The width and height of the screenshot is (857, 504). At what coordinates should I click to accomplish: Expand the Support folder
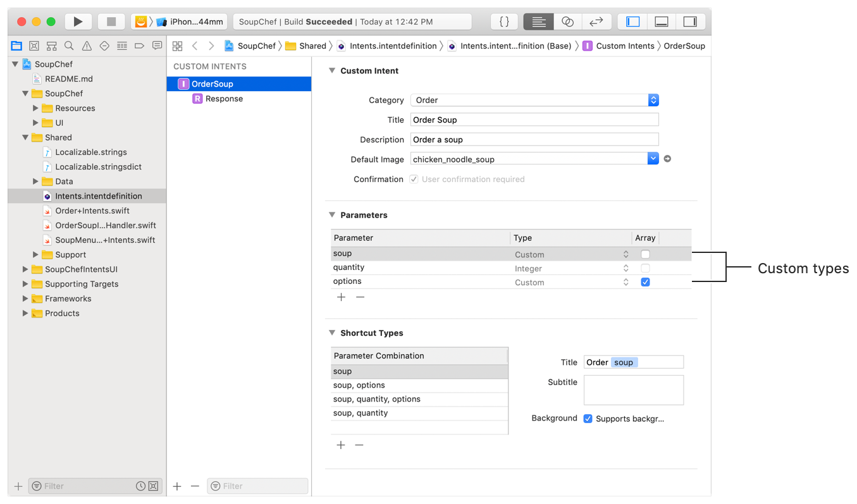[36, 254]
